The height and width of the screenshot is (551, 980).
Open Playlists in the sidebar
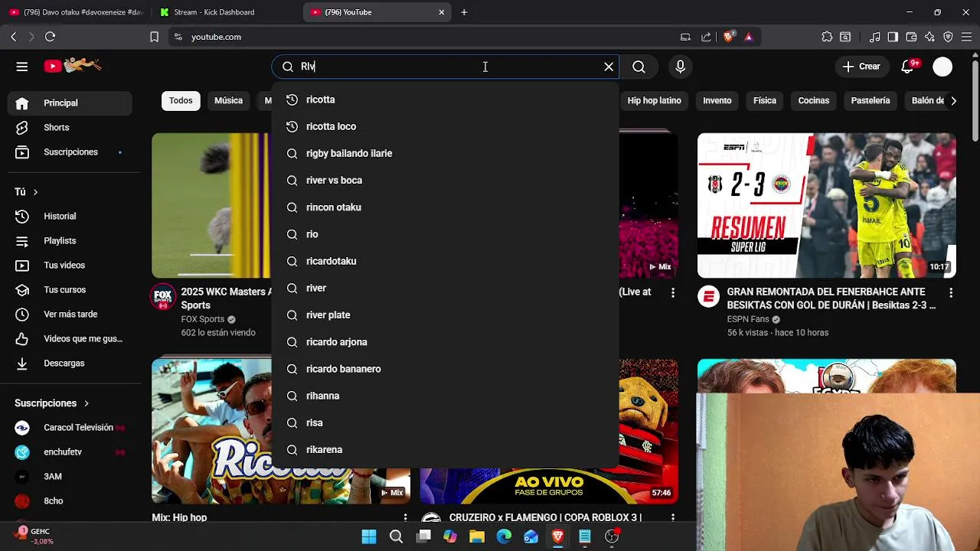pos(70,240)
